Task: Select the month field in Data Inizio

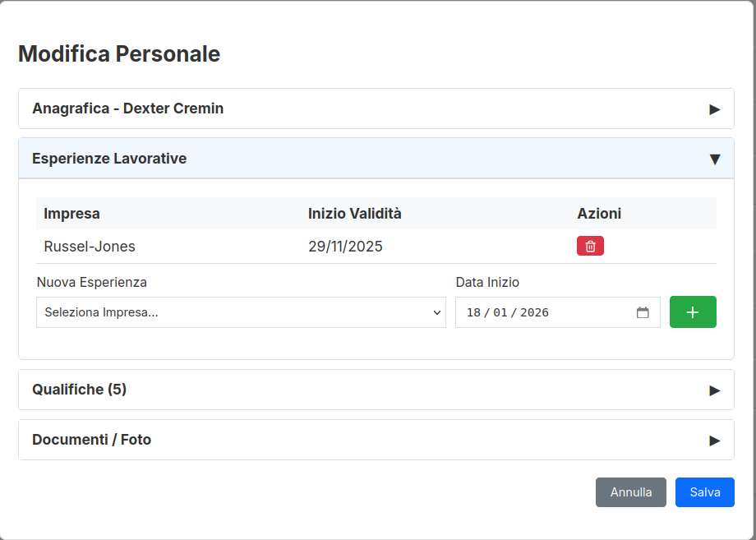Action: (500, 312)
